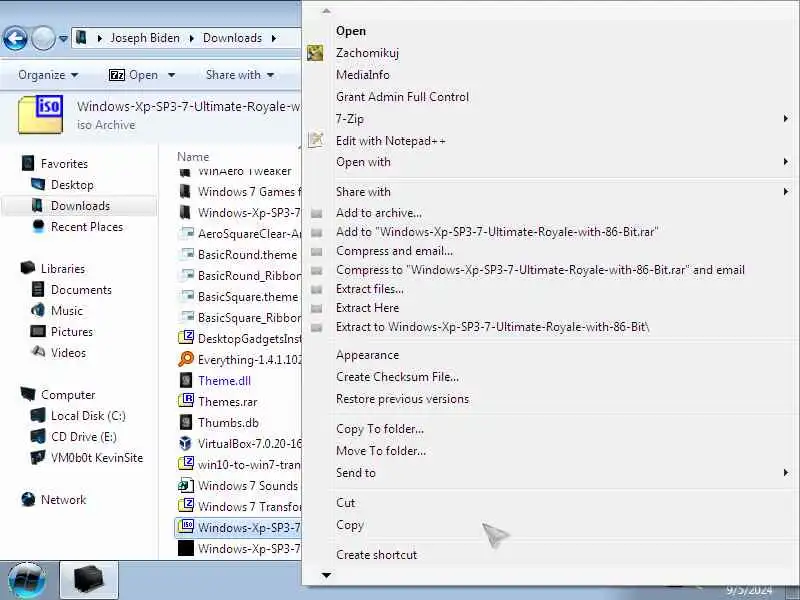Click the context menu scroll-up arrow

pyautogui.click(x=327, y=11)
